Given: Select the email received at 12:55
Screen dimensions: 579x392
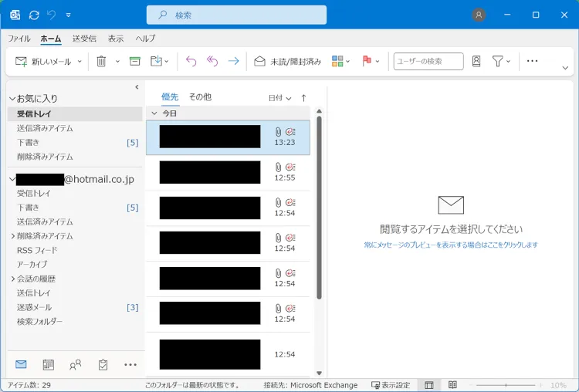Looking at the screenshot, I should (228, 173).
